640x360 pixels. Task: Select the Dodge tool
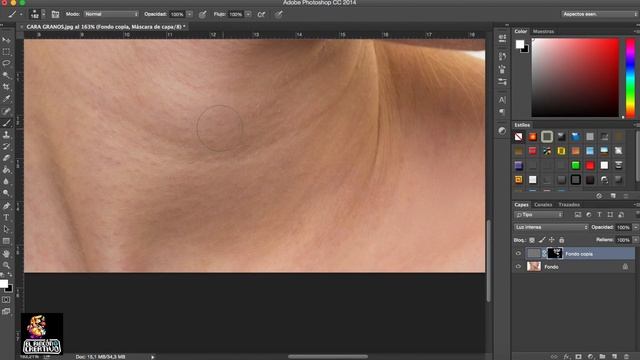click(6, 193)
